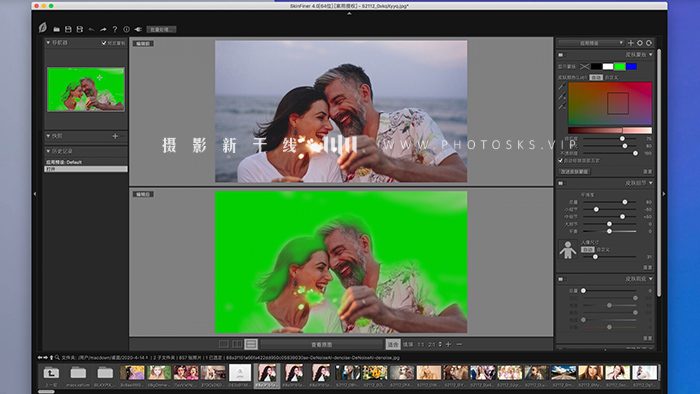Switch to top-bottom split view icon

[x=251, y=344]
